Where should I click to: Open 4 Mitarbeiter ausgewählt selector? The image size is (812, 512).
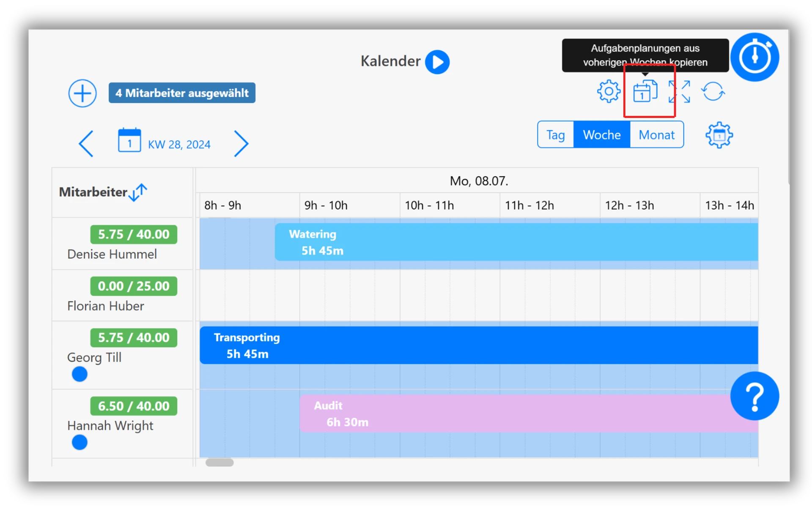182,93
